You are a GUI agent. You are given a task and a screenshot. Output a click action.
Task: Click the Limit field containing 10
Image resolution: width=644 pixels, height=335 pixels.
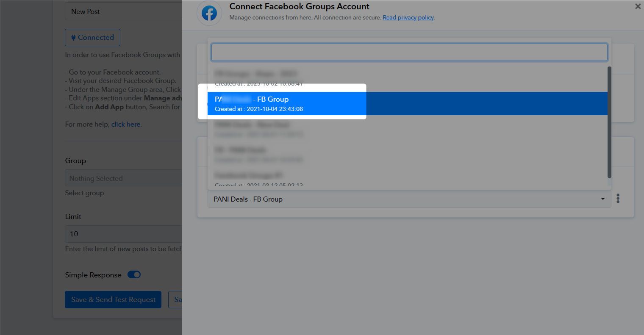(123, 234)
